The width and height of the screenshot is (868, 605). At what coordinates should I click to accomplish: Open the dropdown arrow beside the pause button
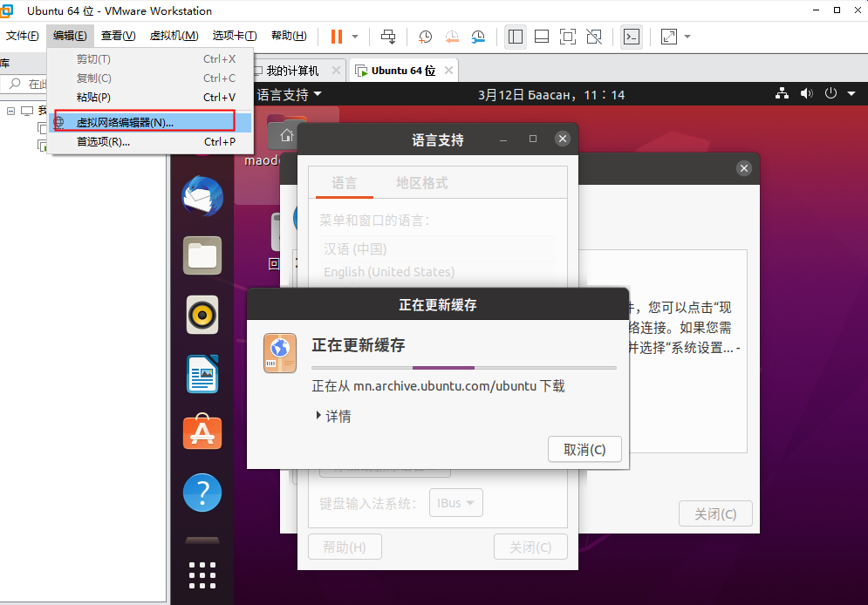click(355, 37)
